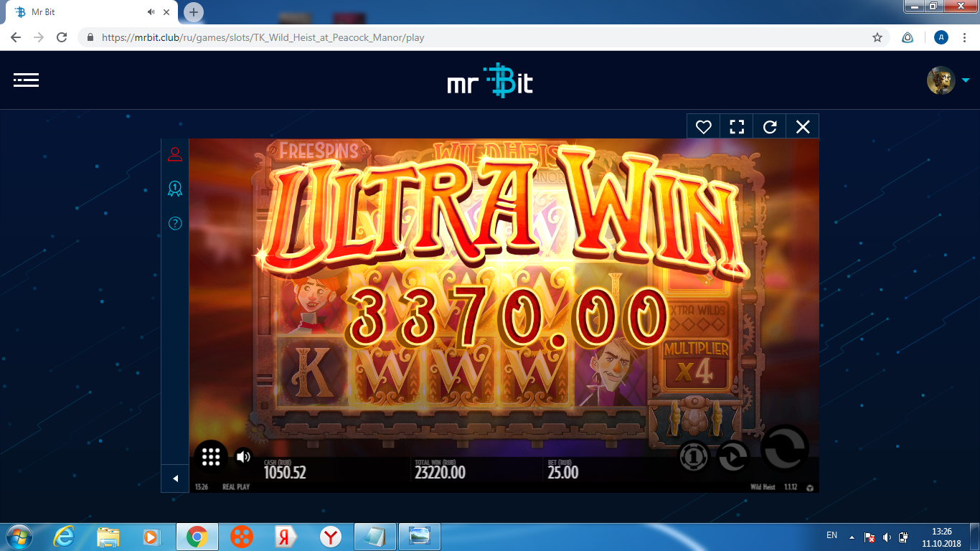
Task: Open the Windows Start menu
Action: click(19, 537)
